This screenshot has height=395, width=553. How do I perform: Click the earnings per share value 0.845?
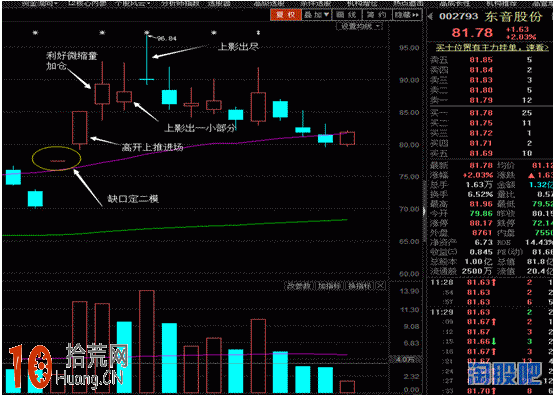click(481, 252)
